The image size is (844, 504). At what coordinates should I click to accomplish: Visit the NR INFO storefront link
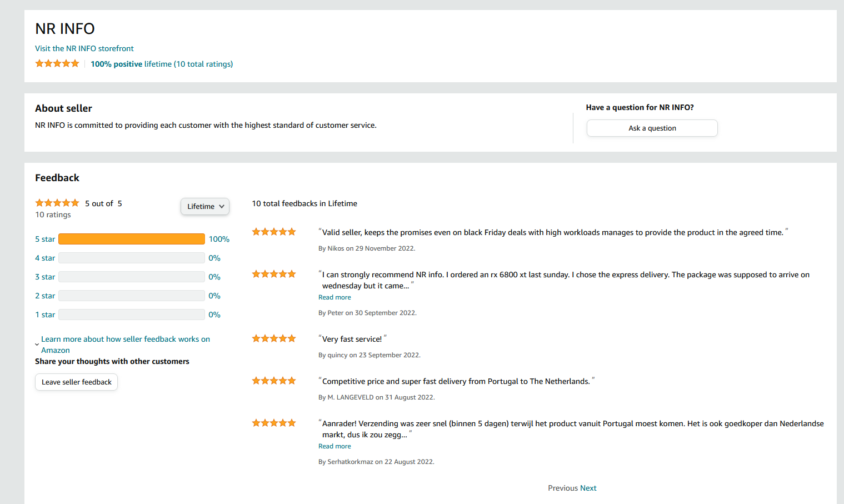[x=84, y=48]
